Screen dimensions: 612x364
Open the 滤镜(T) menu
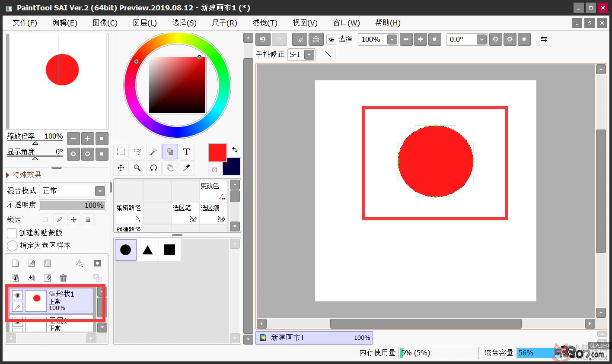click(265, 23)
